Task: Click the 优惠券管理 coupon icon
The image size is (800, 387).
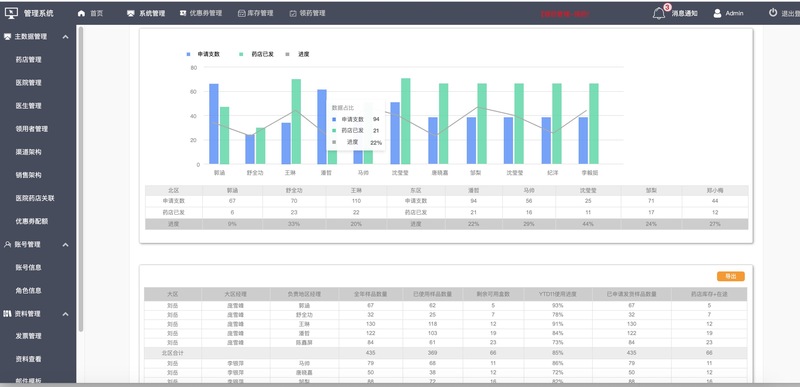Action: coord(183,14)
